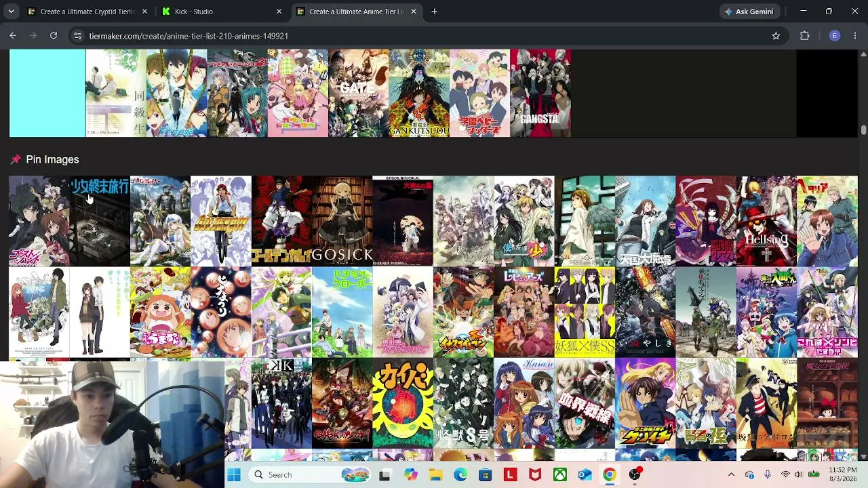Screen dimensions: 868x488
Task: Open McAfee from the taskbar
Action: [535, 475]
